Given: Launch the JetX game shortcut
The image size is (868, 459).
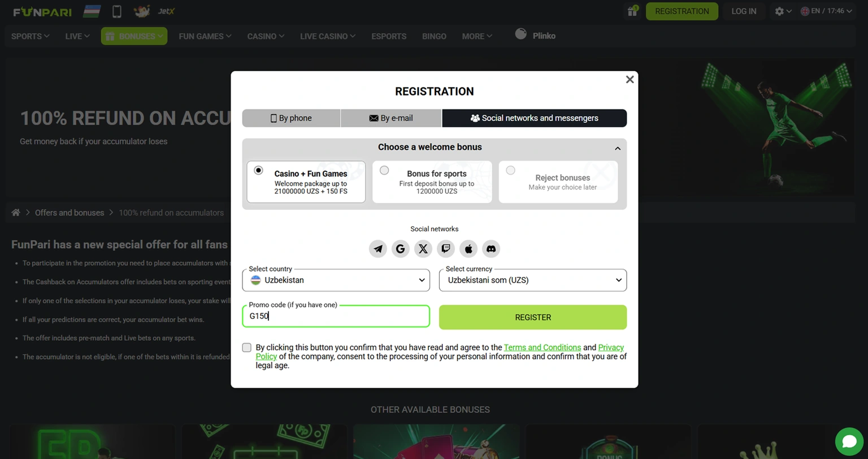Looking at the screenshot, I should tap(166, 11).
